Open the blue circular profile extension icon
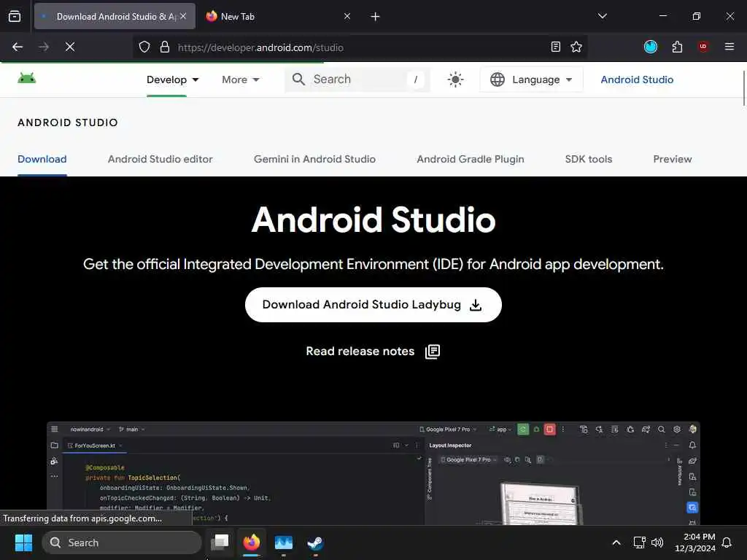Screen dimensions: 747x560 point(650,47)
